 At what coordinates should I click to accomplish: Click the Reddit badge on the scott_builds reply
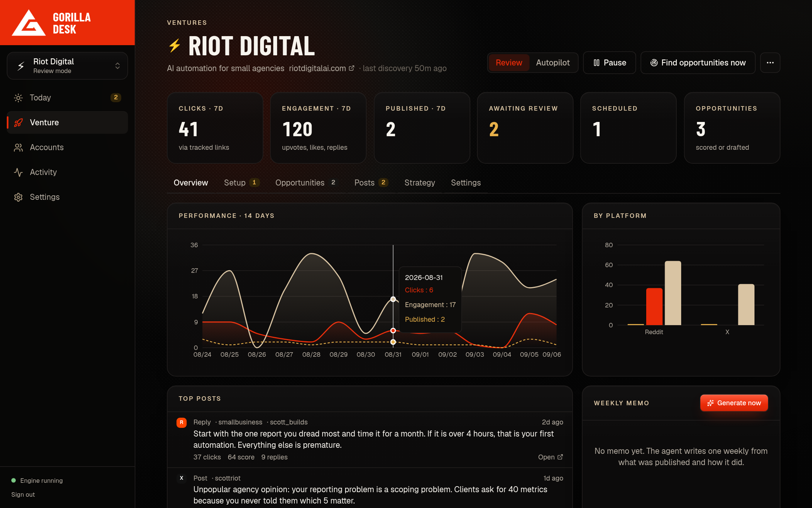182,423
